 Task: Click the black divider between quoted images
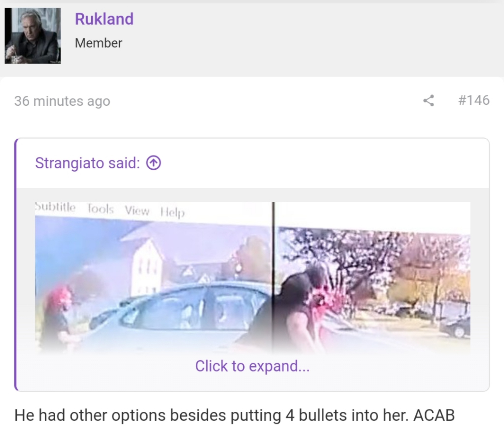pos(273,278)
